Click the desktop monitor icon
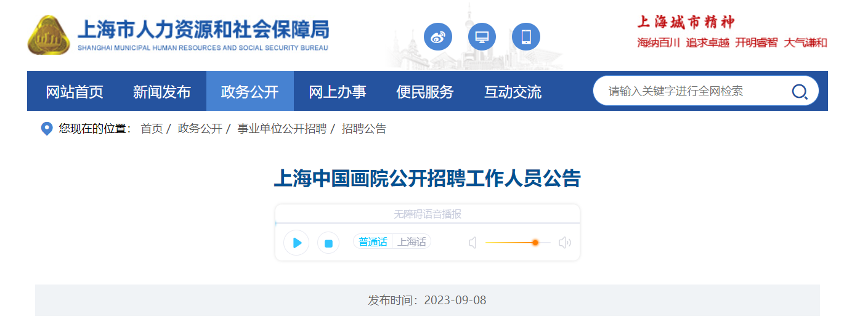This screenshot has width=868, height=327. (x=482, y=37)
